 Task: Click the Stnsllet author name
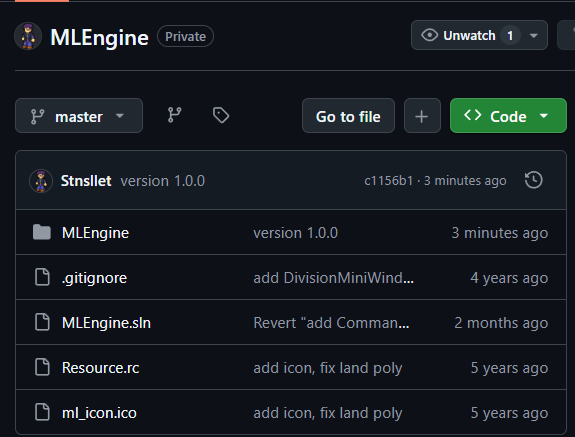pos(86,181)
